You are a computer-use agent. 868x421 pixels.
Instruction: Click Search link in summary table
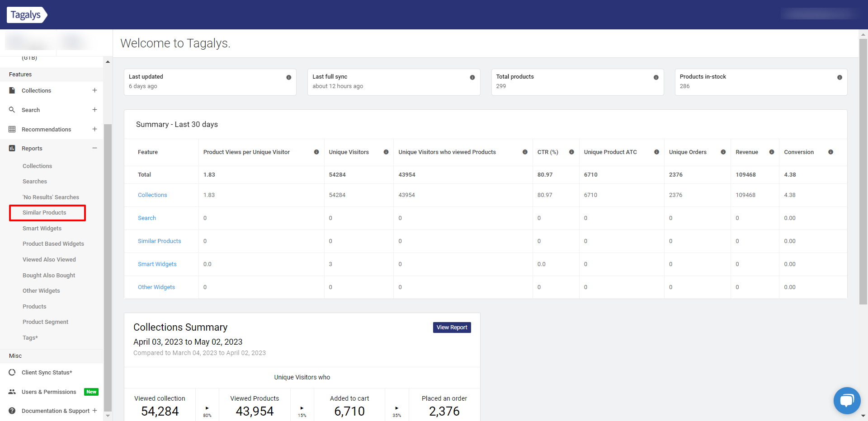[147, 218]
